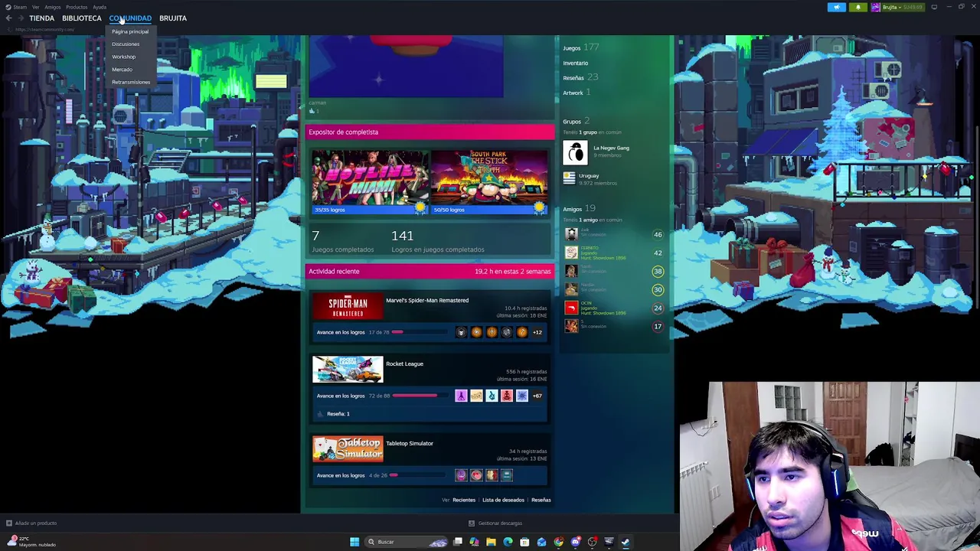The image size is (980, 551).
Task: Open the notifications bell icon
Action: coord(857,7)
